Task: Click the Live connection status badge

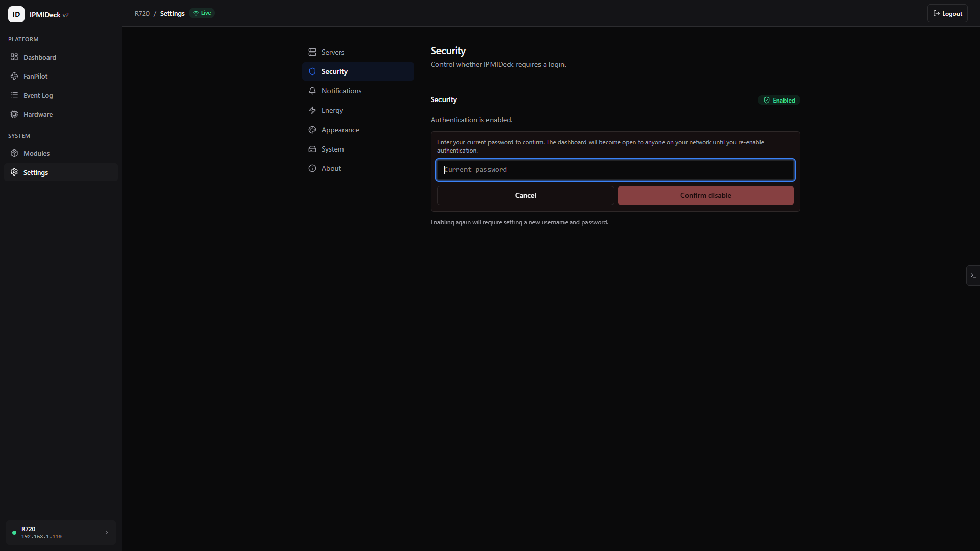Action: click(202, 13)
